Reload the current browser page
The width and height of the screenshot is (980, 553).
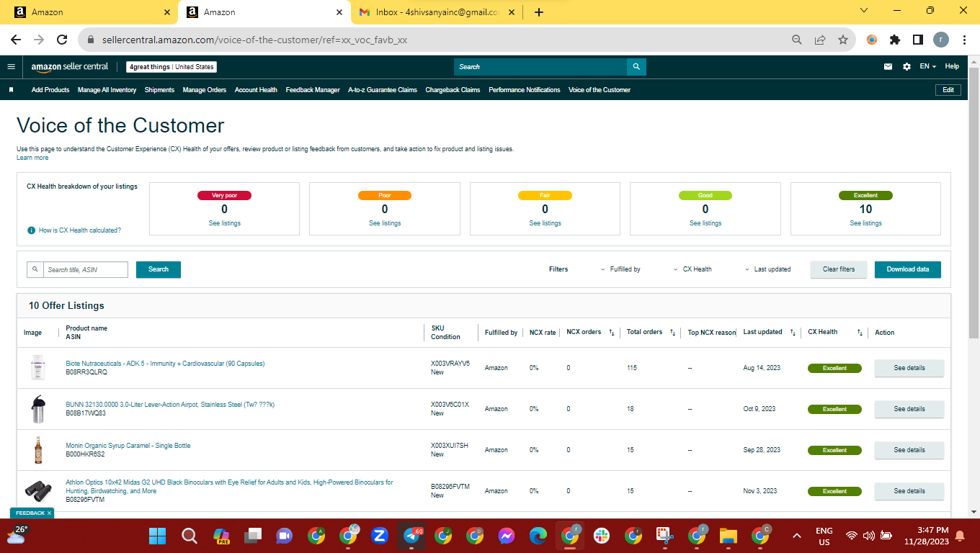click(62, 40)
